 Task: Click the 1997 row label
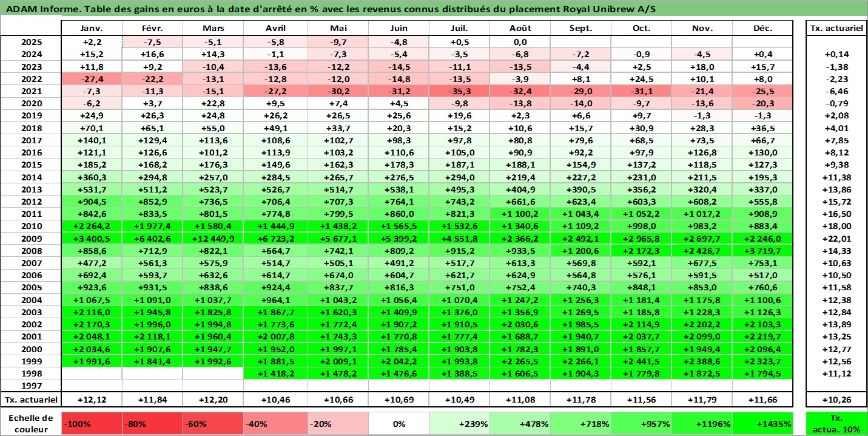coord(32,386)
